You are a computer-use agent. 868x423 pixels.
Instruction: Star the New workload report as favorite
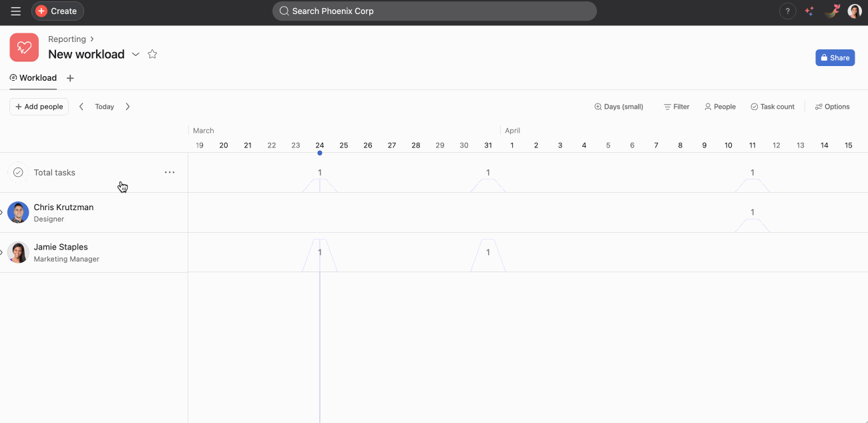click(x=152, y=54)
